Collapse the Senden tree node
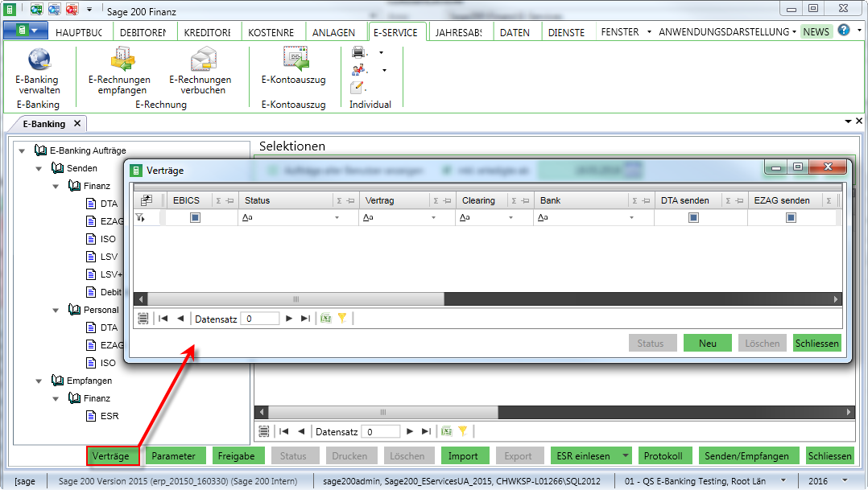This screenshot has height=490, width=868. point(39,168)
